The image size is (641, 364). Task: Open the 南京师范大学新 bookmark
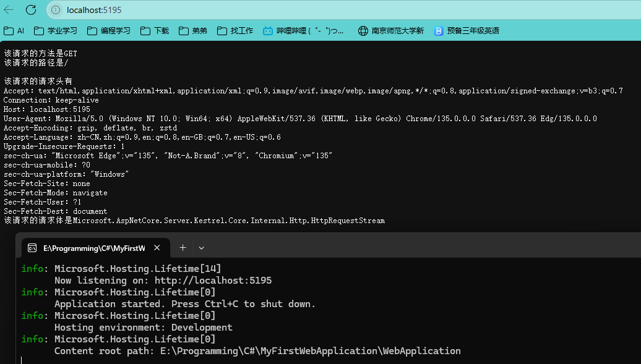point(391,30)
